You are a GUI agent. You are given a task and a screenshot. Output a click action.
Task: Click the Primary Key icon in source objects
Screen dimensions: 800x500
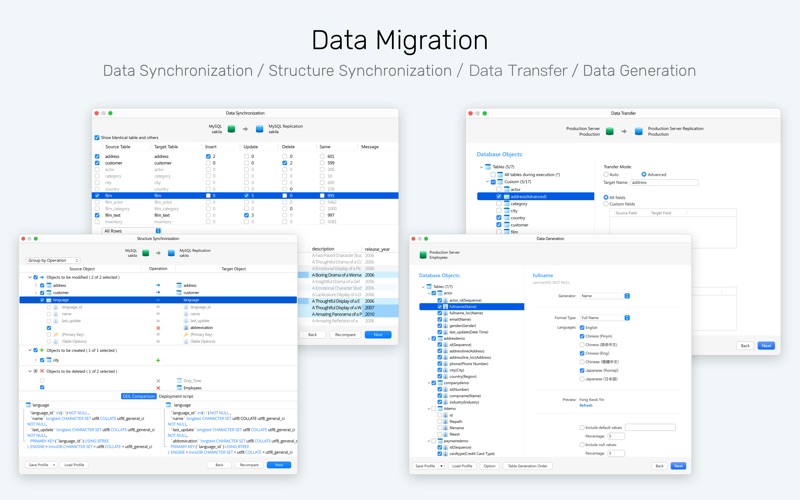click(56, 335)
